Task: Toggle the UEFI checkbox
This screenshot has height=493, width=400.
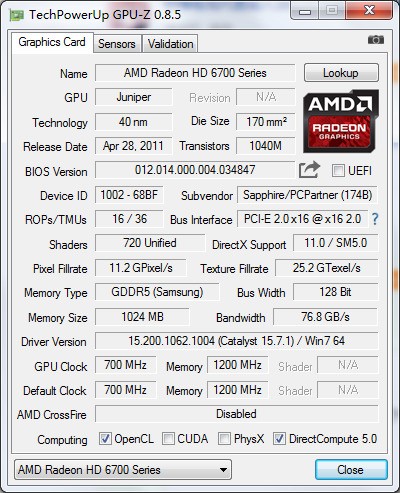Action: click(x=338, y=171)
